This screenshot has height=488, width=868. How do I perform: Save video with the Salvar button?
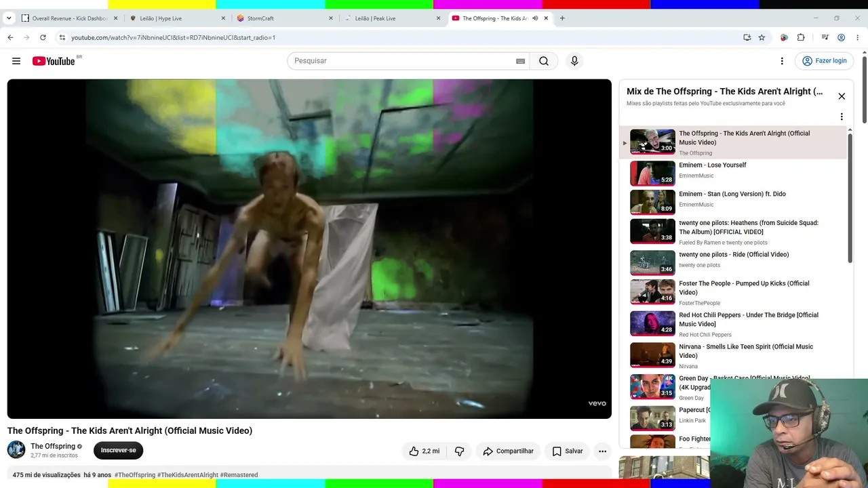click(568, 451)
